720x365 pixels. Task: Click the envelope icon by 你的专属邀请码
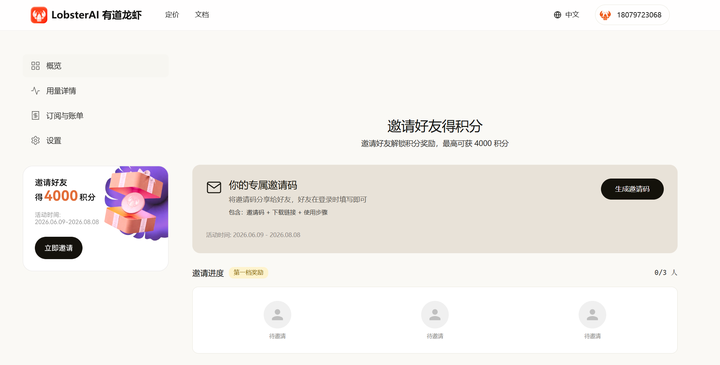(x=214, y=187)
